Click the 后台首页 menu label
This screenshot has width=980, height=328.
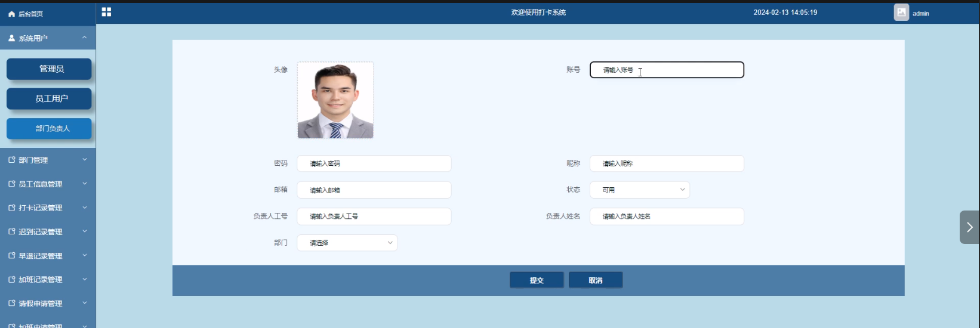[x=30, y=14]
